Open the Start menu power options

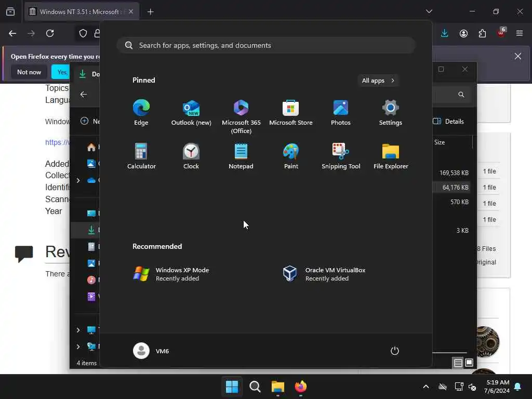coord(395,351)
